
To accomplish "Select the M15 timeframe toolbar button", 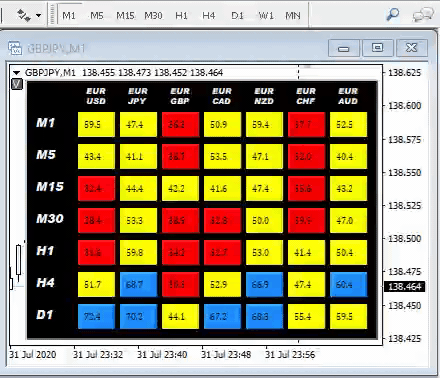I will click(125, 15).
